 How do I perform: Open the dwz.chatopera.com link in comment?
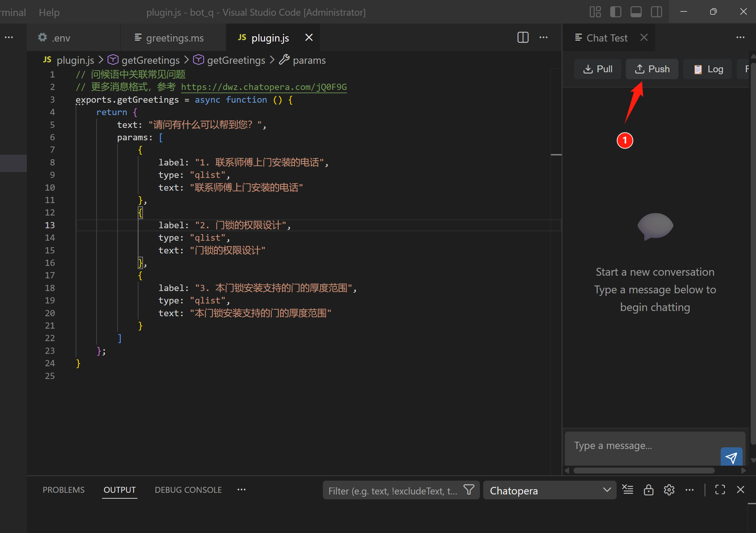(264, 87)
